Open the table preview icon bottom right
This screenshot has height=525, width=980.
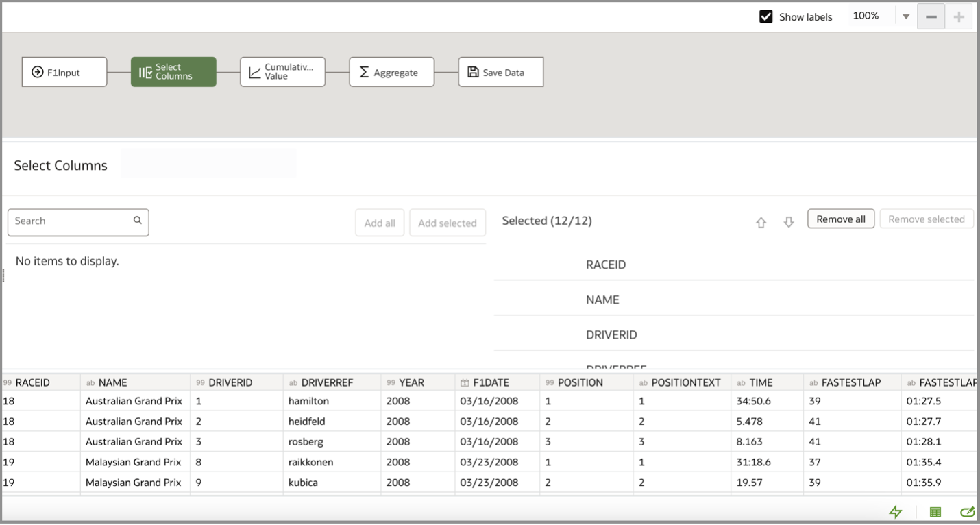pos(935,512)
